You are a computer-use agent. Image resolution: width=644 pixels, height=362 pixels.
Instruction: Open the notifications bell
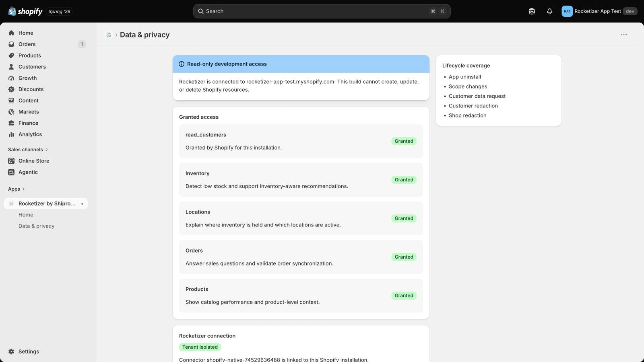pos(549,11)
